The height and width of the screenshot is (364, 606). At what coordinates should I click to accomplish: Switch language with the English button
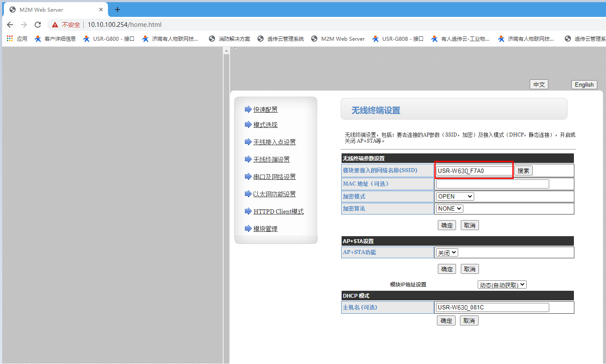(584, 84)
